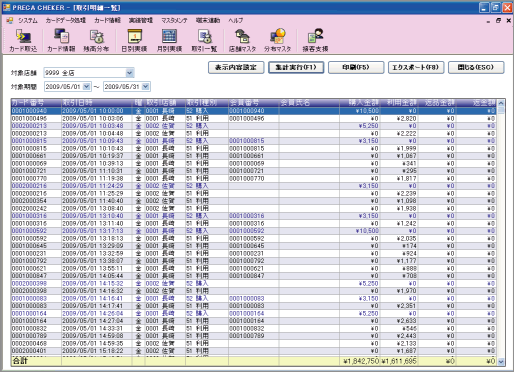This screenshot has height=372, width=514.
Task: Click the 表示内容設定 button
Action: 236,67
